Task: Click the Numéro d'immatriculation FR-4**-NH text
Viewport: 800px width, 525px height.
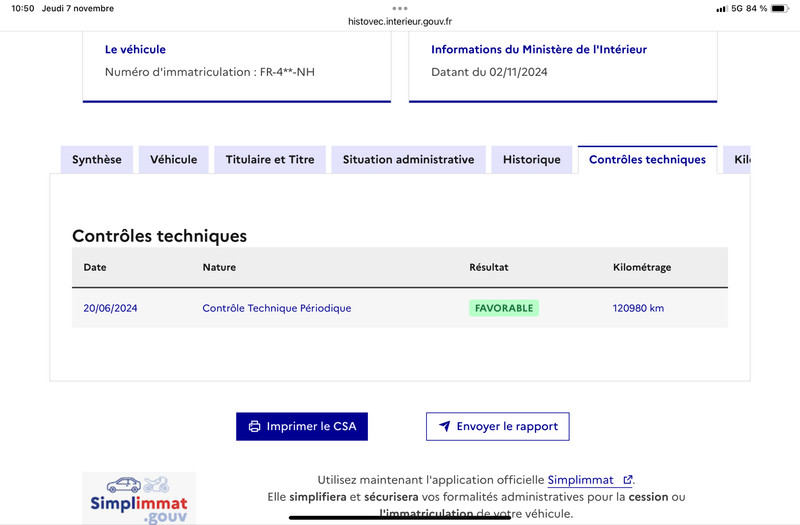Action: pos(210,72)
